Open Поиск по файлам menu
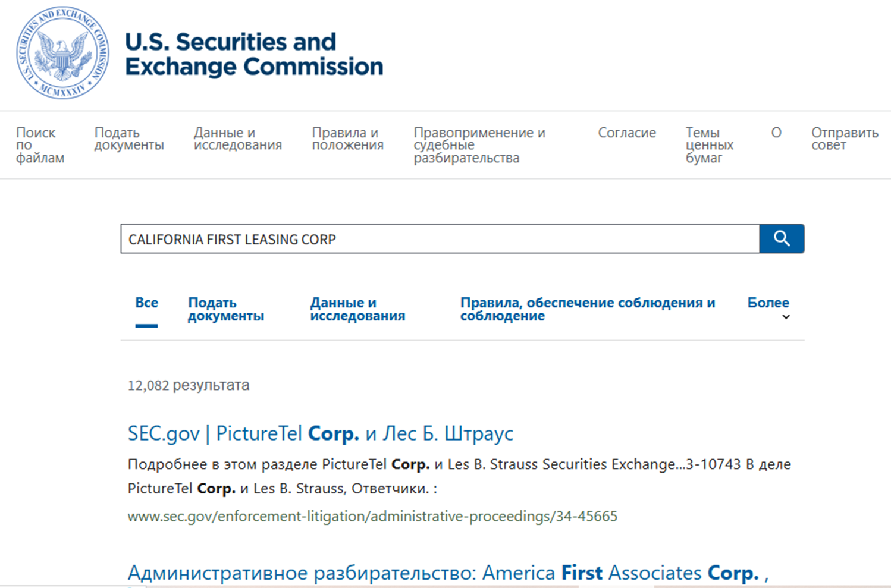Screen dimensions: 891x588 click(40, 145)
